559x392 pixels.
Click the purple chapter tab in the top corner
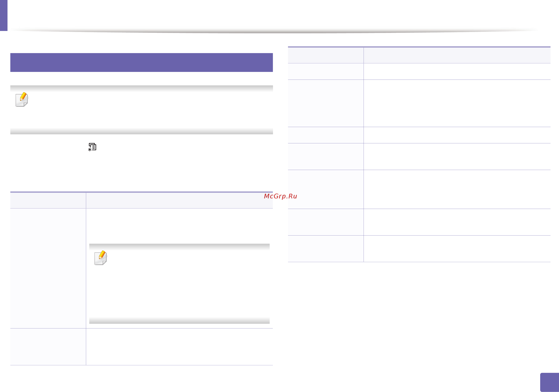[x=4, y=15]
